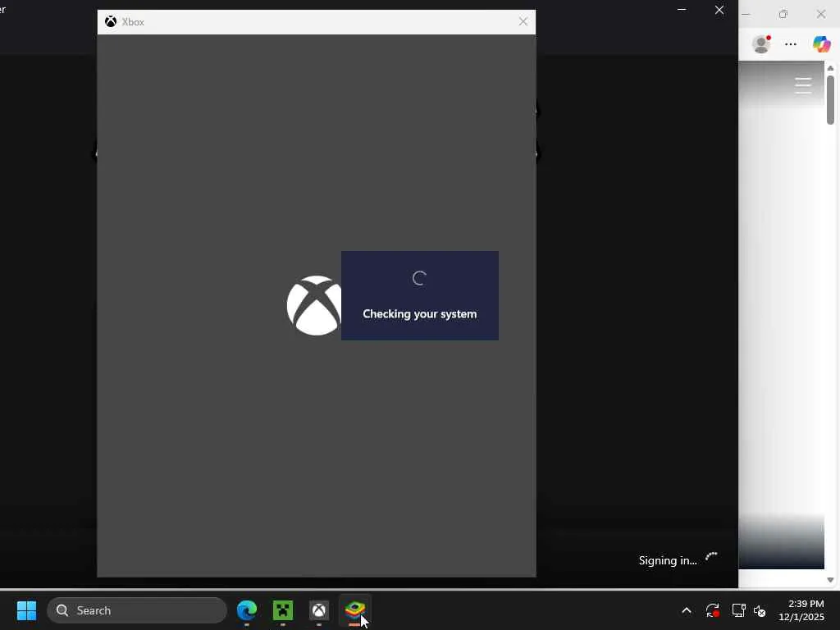Open the Windows Start menu
The width and height of the screenshot is (840, 630).
pos(26,610)
